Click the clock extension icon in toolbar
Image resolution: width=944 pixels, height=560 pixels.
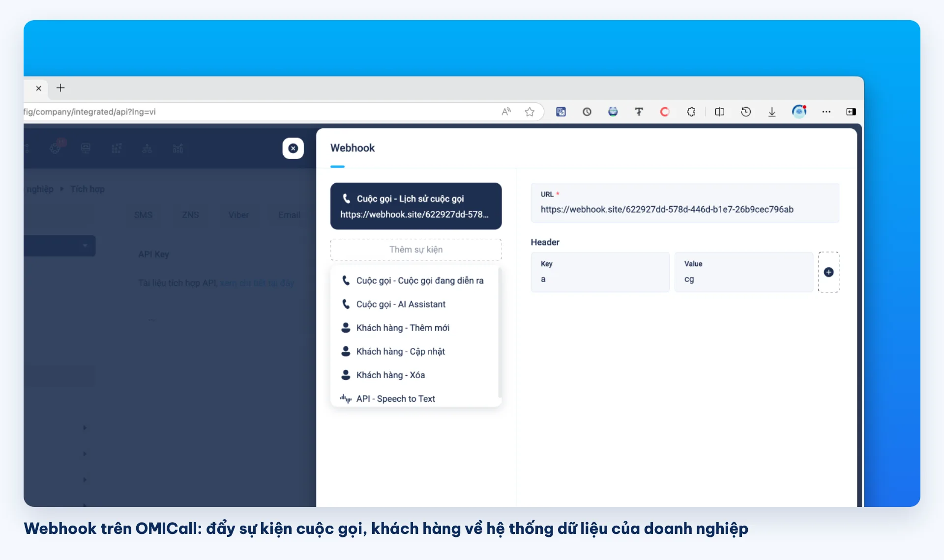587,112
